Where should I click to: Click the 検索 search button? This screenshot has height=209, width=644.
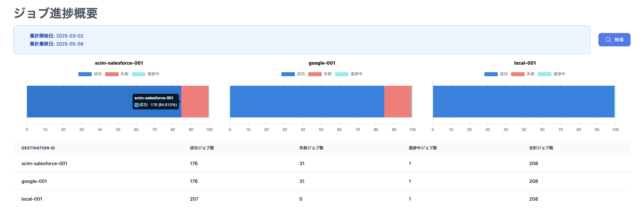pyautogui.click(x=614, y=40)
